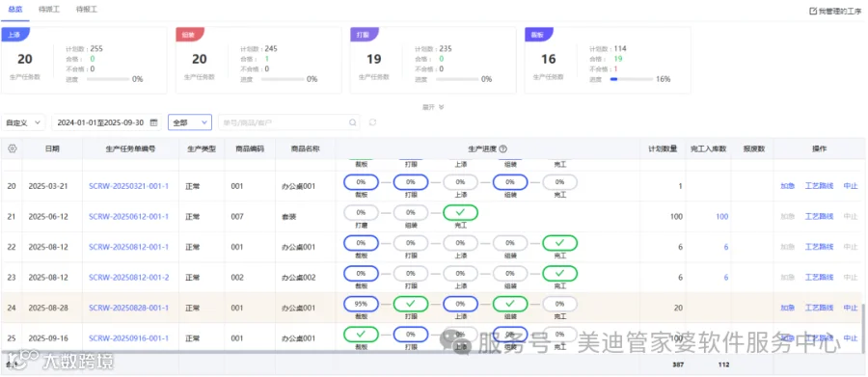This screenshot has width=868, height=377.
Task: Switch to the 待报工 tab
Action: (x=87, y=10)
